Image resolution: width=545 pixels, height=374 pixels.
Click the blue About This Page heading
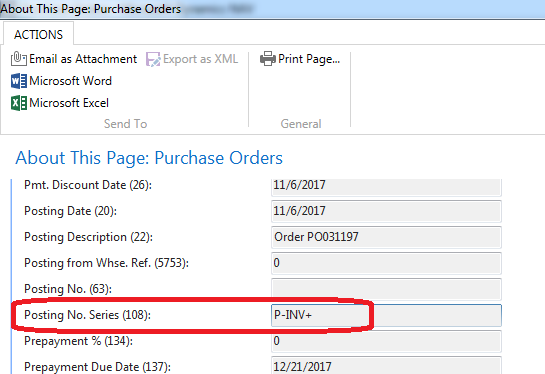pyautogui.click(x=149, y=158)
